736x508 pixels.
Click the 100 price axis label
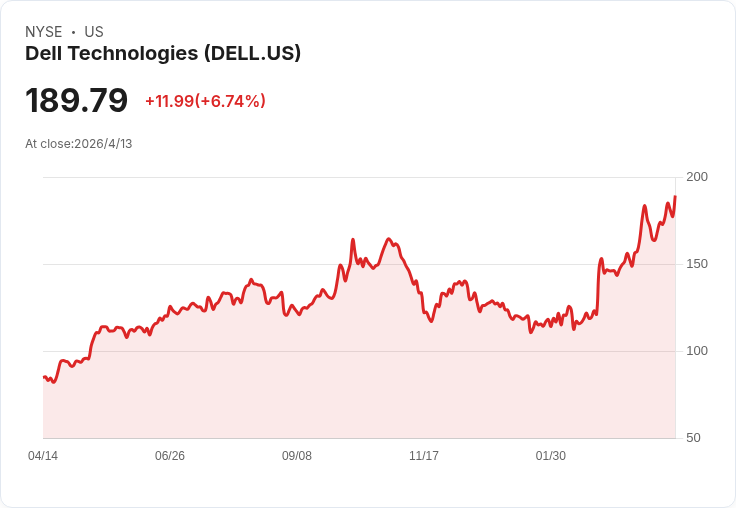click(x=697, y=351)
